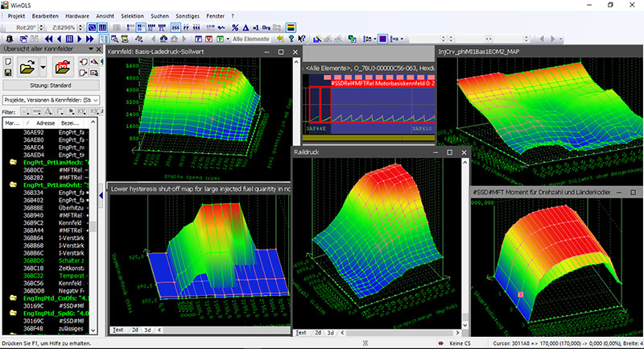Screen dimensions: 644x349
Task: Click the save floppy disk icon
Action: click(7, 73)
